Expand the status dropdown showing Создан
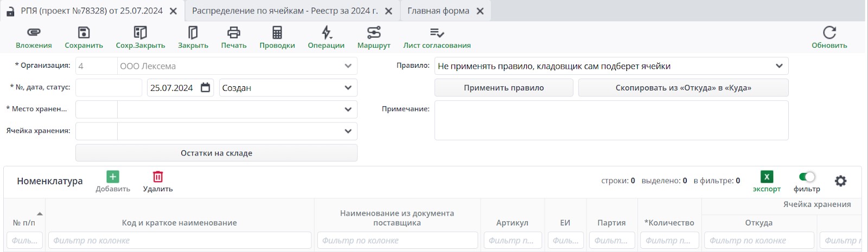The height and width of the screenshot is (252, 868). 348,88
